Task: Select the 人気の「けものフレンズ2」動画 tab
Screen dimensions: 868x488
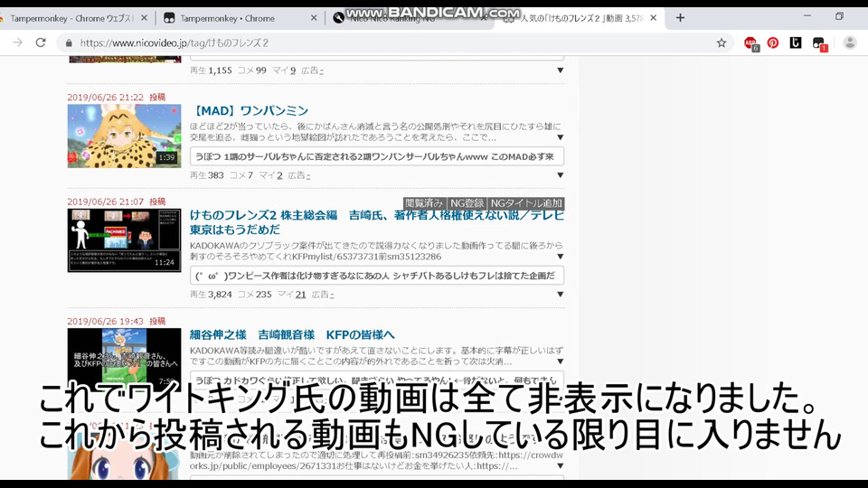Action: [580, 18]
